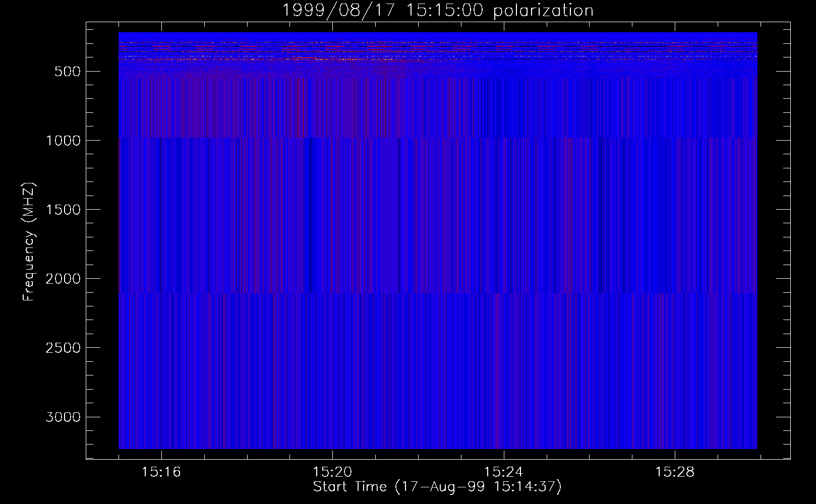The height and width of the screenshot is (504, 816).
Task: Click the 3000 frequency tick label
Action: tap(63, 417)
